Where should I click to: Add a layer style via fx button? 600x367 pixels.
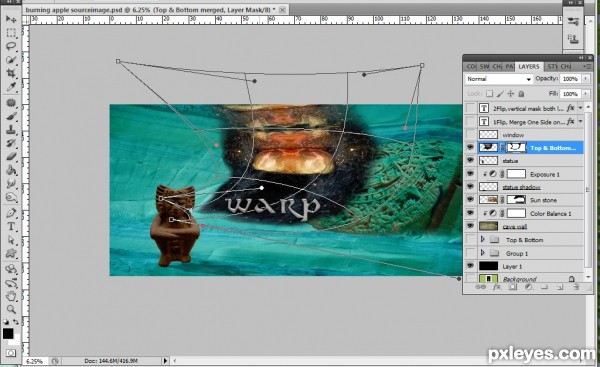tap(496, 287)
